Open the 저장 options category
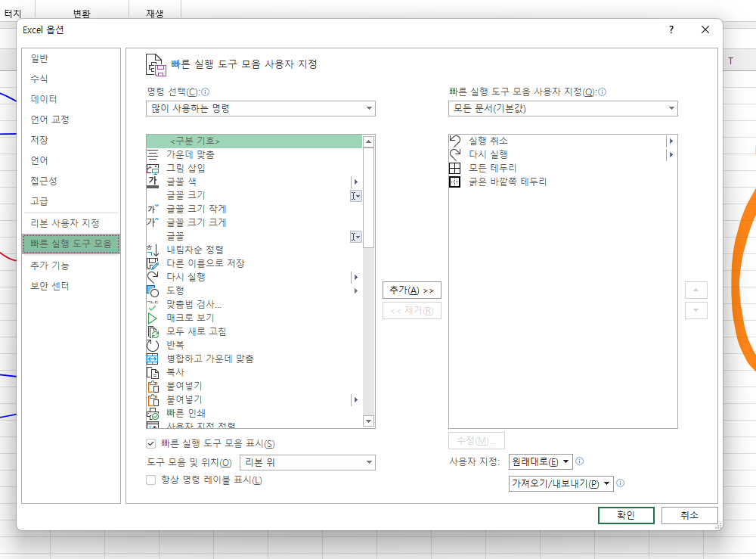Screen dimensions: 756x559 coord(39,140)
